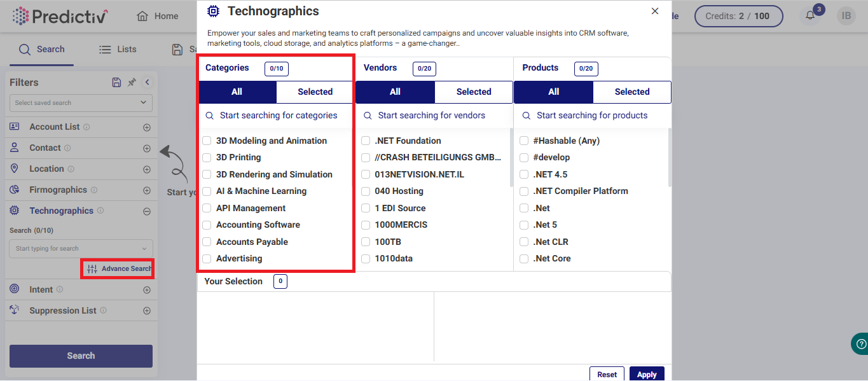Click the Suppression List info icon

pyautogui.click(x=103, y=310)
